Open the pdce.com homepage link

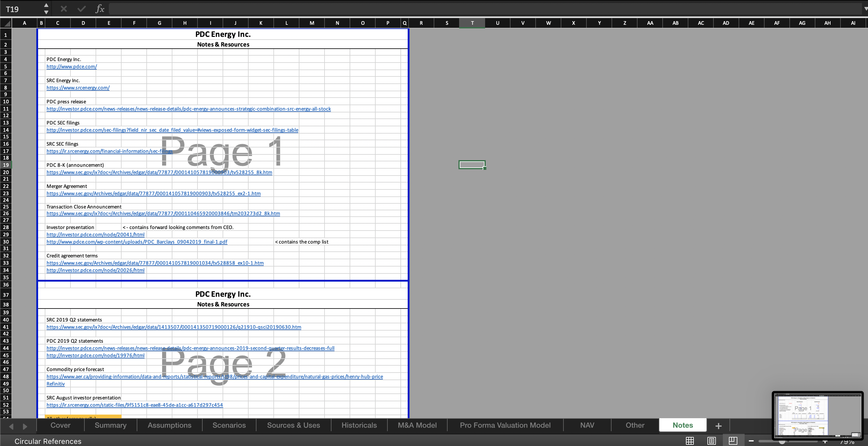(x=72, y=67)
